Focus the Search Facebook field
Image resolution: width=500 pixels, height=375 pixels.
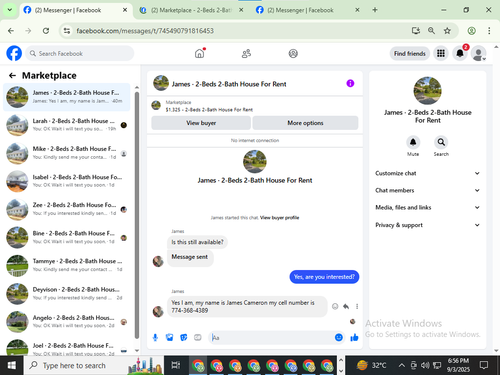pos(80,53)
